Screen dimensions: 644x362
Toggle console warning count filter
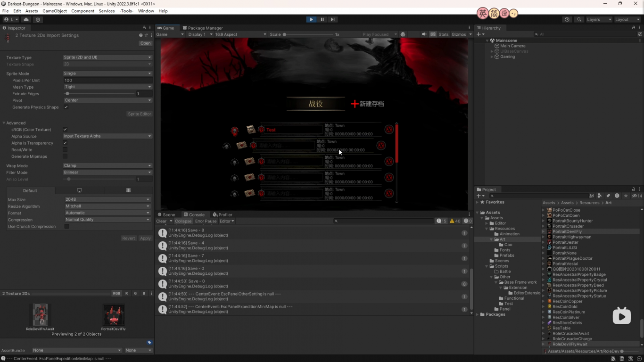pos(455,221)
